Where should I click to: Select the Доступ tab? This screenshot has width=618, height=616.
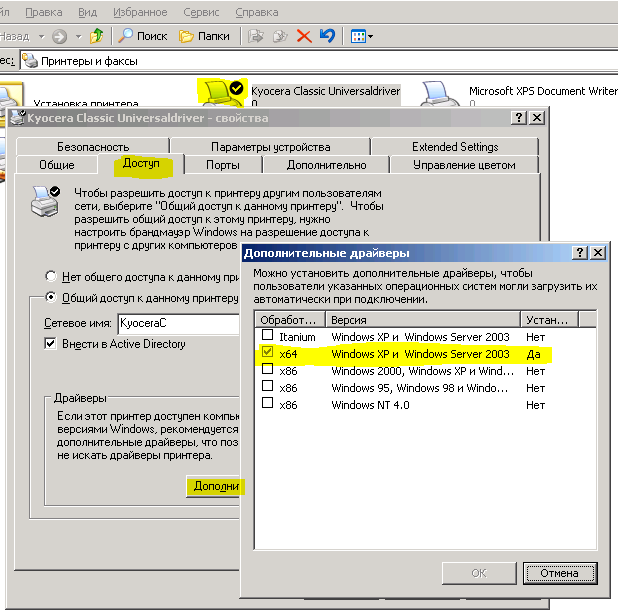[141, 164]
